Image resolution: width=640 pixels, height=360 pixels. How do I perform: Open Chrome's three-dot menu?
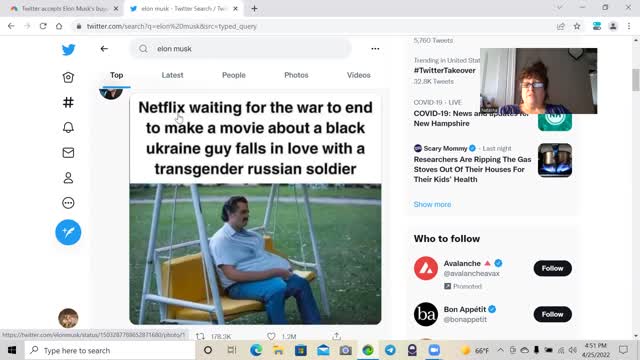pos(629,26)
